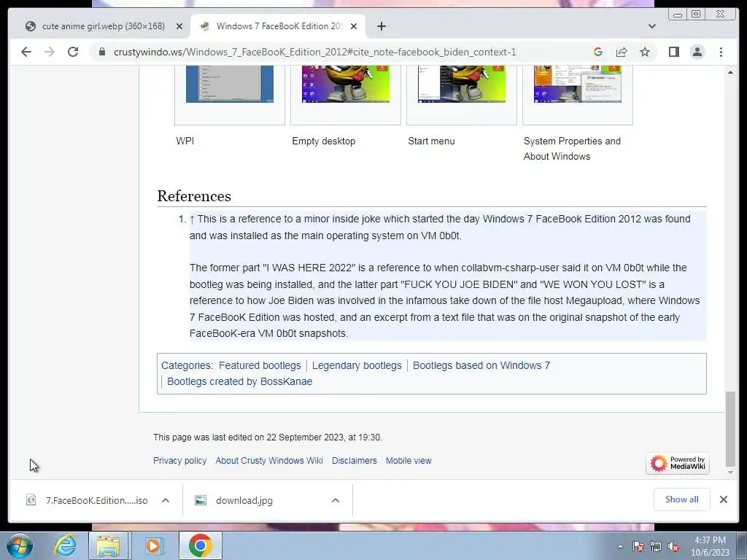Click the scrollbar up arrow
747x560 pixels.
click(730, 72)
